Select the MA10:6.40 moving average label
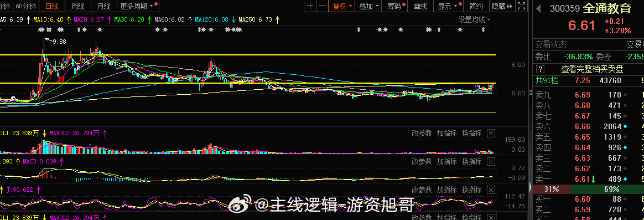The height and width of the screenshot is (220, 644). (48, 19)
